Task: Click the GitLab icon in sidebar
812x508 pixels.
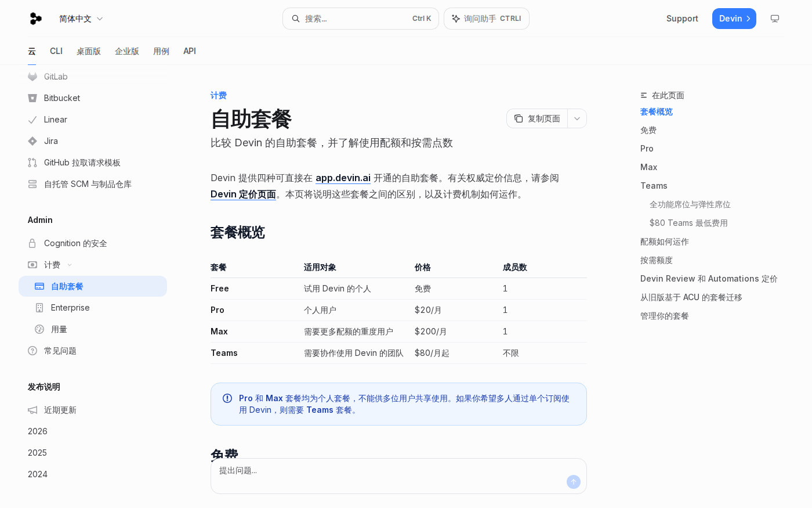Action: pyautogui.click(x=32, y=77)
